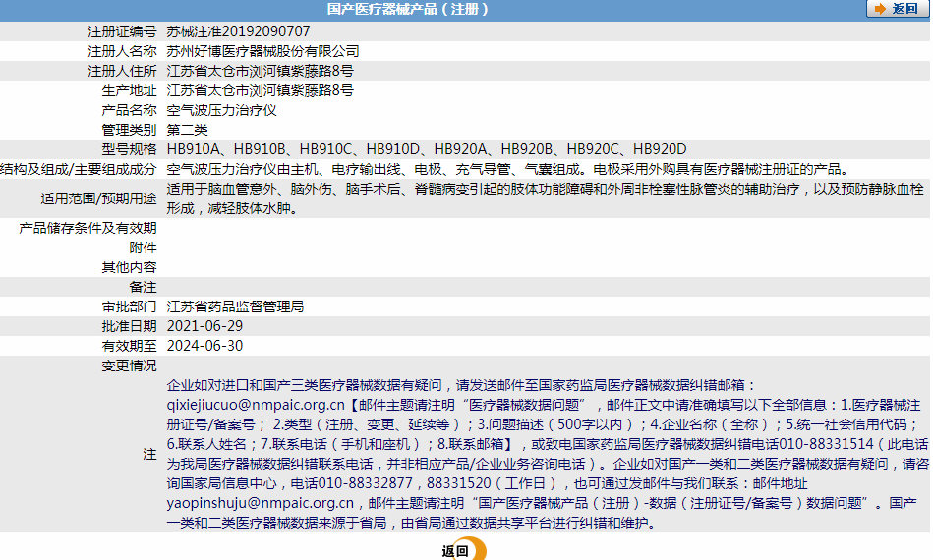Click email yaopinshuju@nmpaic.org.cn in the note
Viewport: 933px width, 560px height.
[260, 503]
